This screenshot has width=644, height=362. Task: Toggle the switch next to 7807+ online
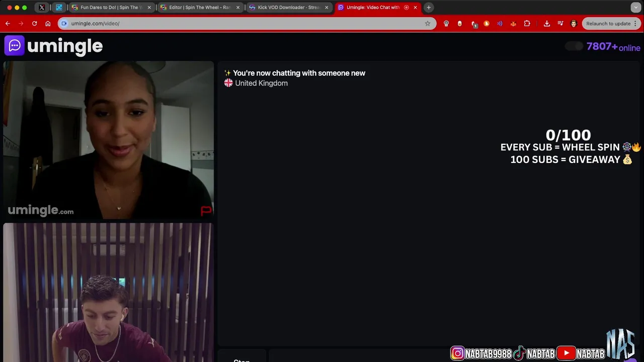(574, 46)
